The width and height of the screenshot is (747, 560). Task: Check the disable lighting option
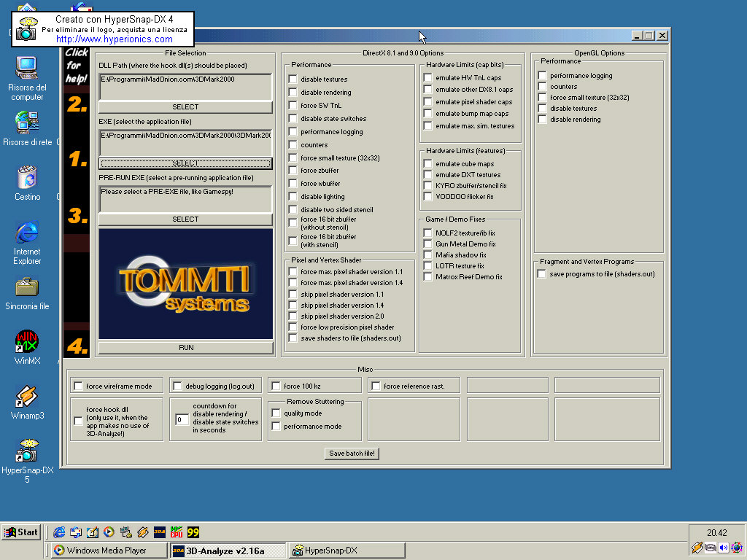click(293, 197)
